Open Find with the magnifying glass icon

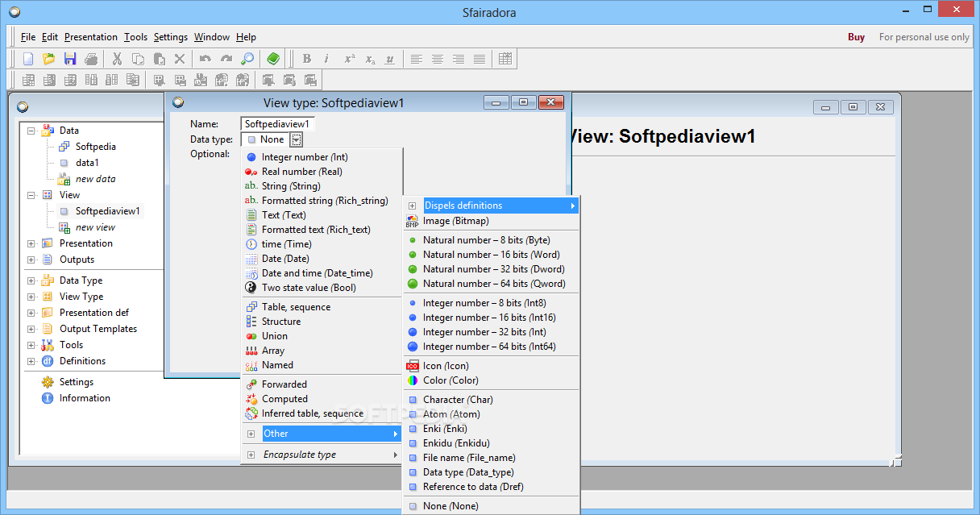[x=248, y=59]
